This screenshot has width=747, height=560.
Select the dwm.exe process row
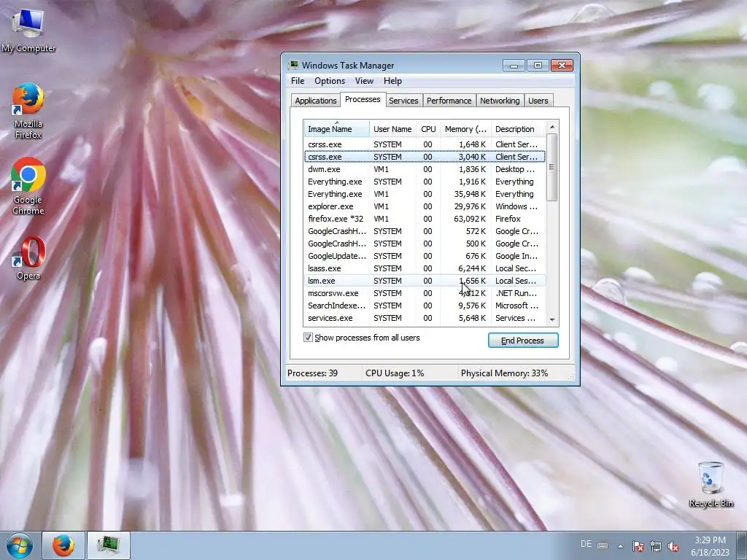(x=425, y=169)
